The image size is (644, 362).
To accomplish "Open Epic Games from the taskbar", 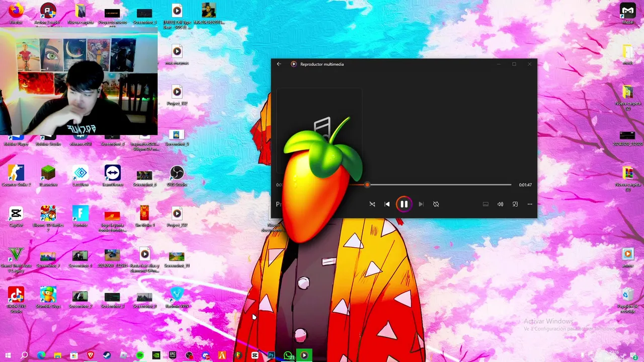I will [173, 355].
